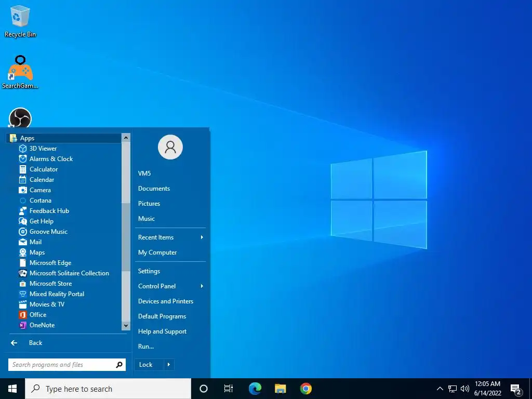The height and width of the screenshot is (399, 532).
Task: Launch Google Chrome from the taskbar
Action: coord(306,389)
